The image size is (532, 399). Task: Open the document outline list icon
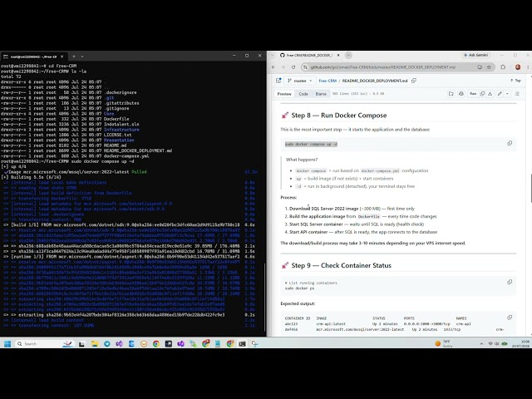(x=517, y=94)
